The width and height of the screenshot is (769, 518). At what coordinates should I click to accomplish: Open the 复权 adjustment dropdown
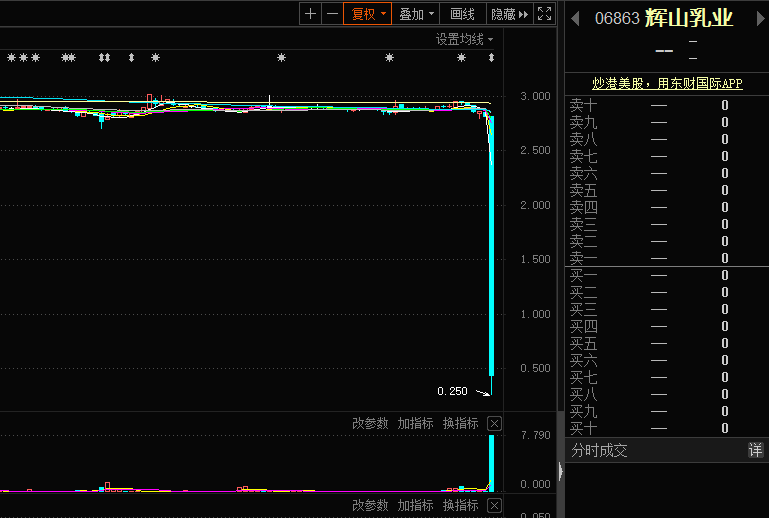367,14
